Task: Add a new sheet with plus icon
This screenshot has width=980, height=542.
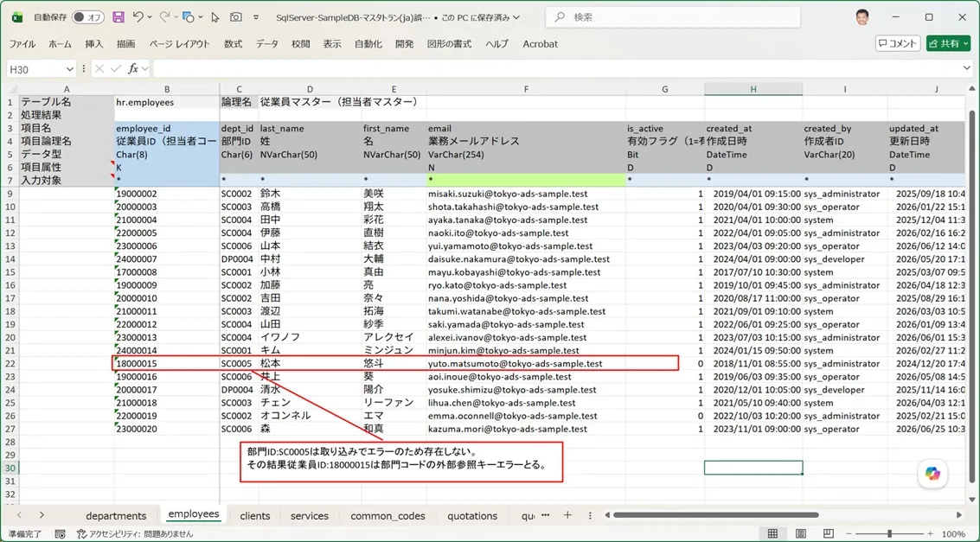Action: pyautogui.click(x=567, y=515)
